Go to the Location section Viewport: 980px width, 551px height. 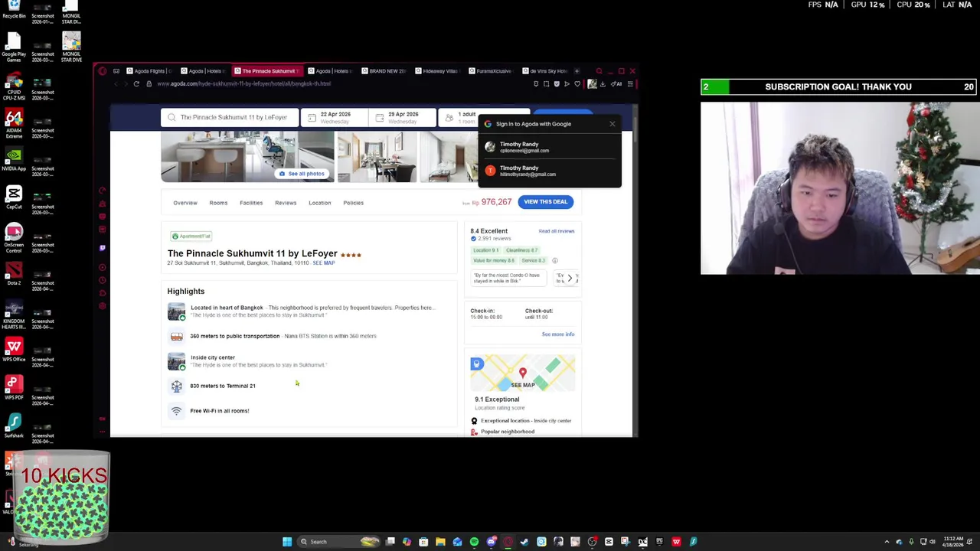coord(320,203)
